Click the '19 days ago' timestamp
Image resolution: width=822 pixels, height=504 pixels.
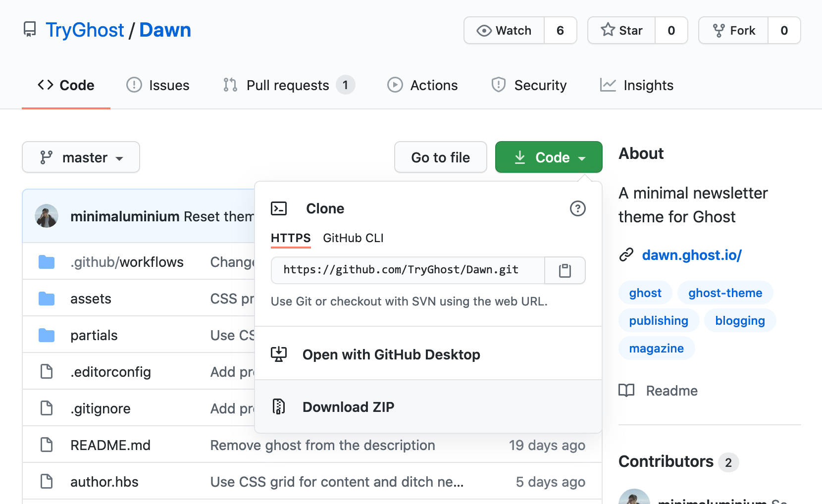(x=547, y=445)
